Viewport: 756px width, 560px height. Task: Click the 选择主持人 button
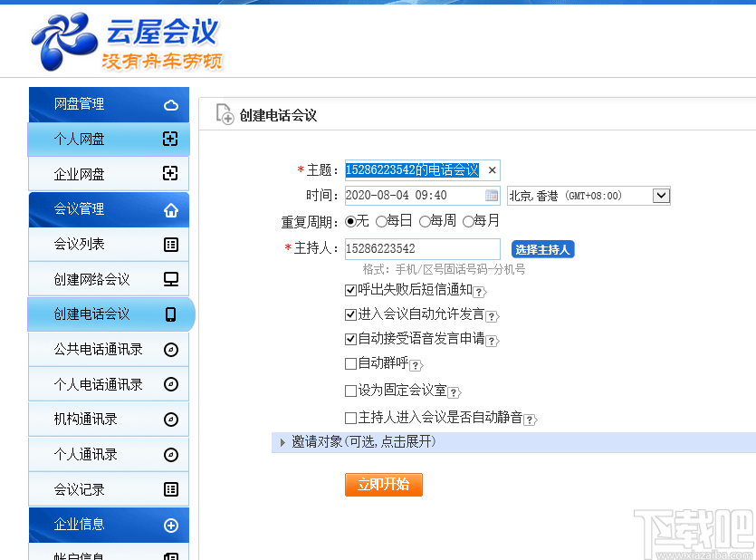coord(542,249)
